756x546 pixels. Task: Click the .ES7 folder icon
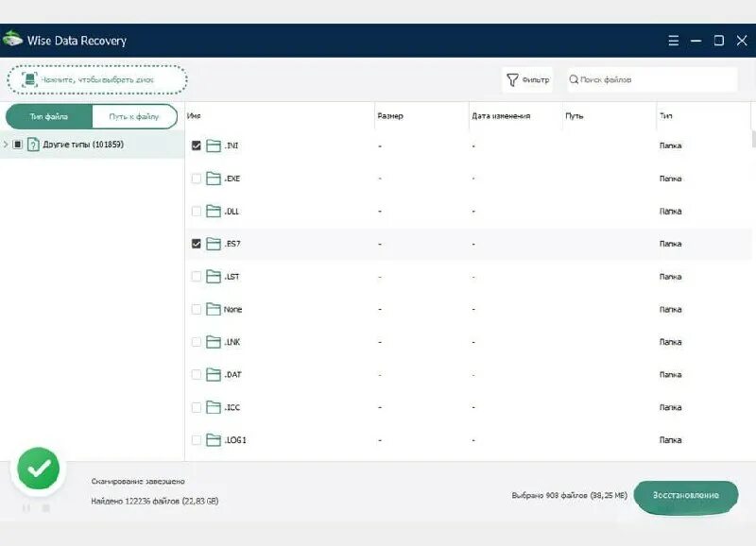coord(214,244)
